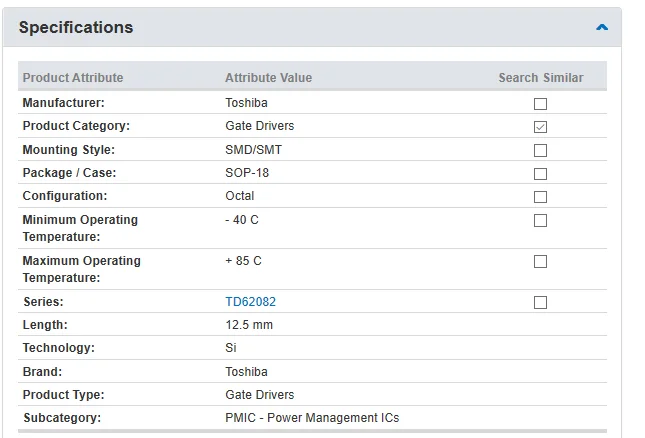
Task: Collapse the Specifications panel chevron
Action: click(602, 27)
